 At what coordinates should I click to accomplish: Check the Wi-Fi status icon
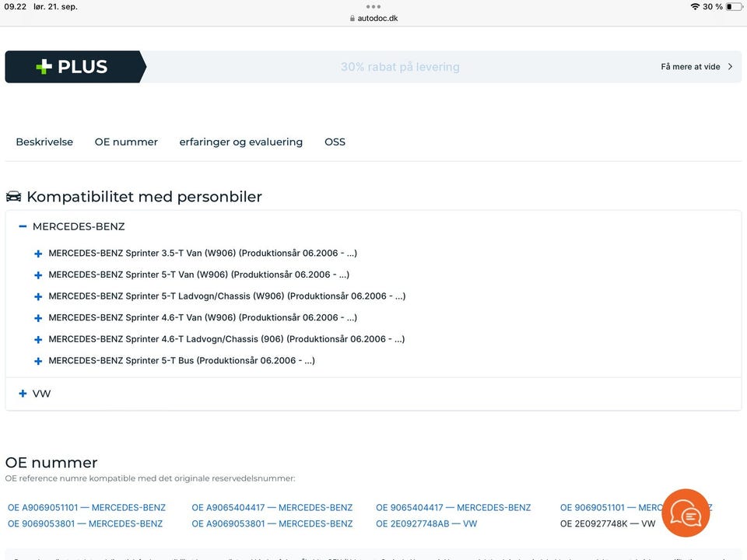695,7
